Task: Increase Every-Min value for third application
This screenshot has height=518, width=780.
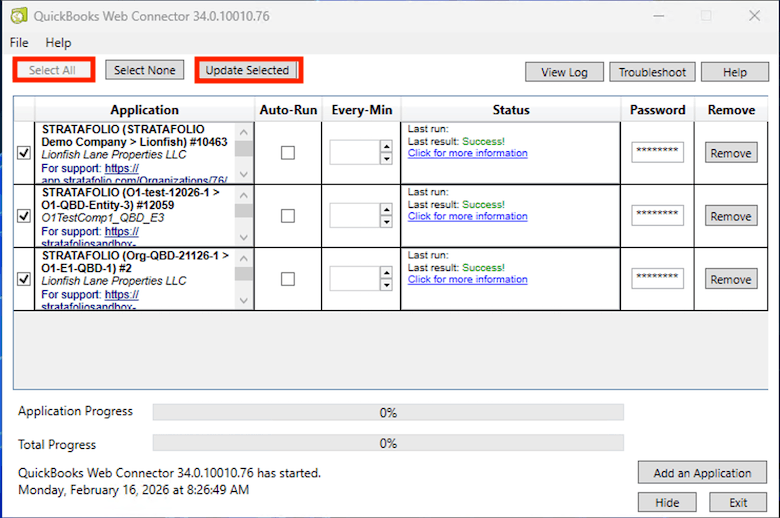Action: tap(386, 273)
